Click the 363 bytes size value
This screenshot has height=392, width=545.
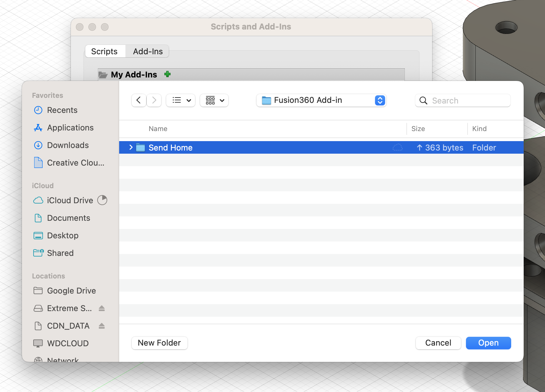tap(444, 148)
